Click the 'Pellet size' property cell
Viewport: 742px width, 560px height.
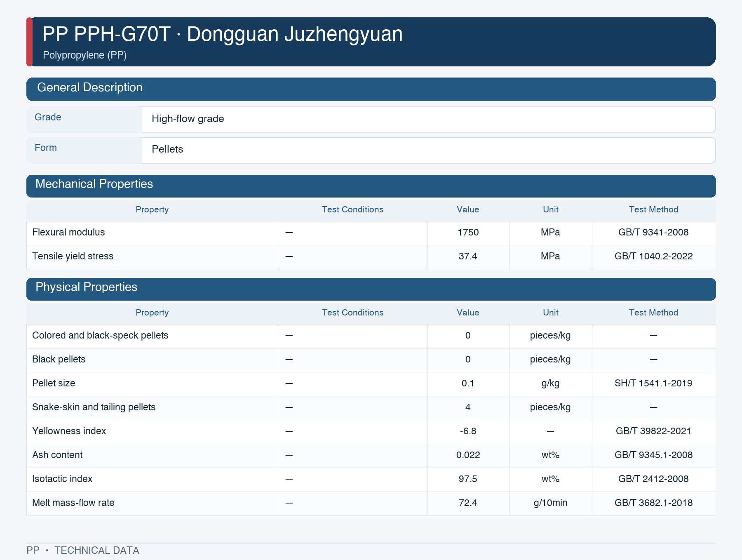(153, 384)
